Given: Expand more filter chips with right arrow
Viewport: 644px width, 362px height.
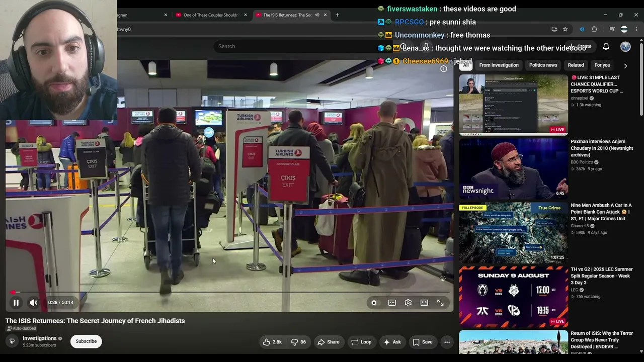Looking at the screenshot, I should (625, 65).
